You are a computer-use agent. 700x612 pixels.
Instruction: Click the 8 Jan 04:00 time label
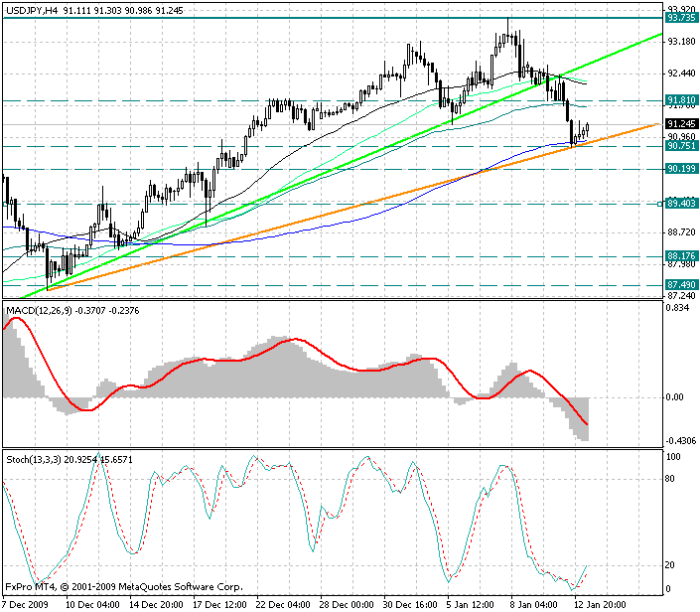535,605
